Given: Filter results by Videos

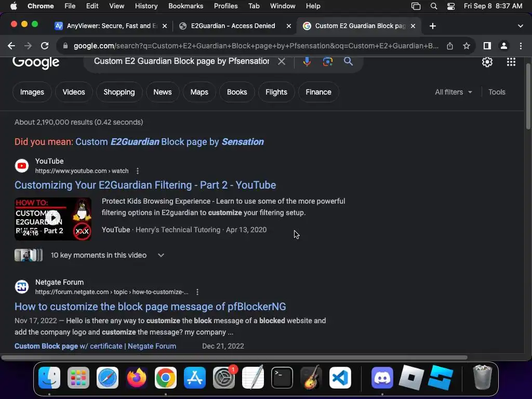Looking at the screenshot, I should point(74,92).
